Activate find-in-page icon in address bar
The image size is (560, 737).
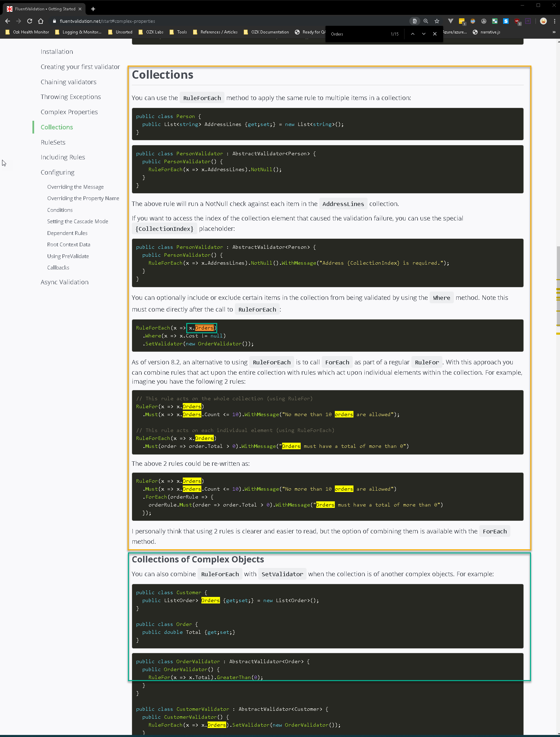click(415, 21)
